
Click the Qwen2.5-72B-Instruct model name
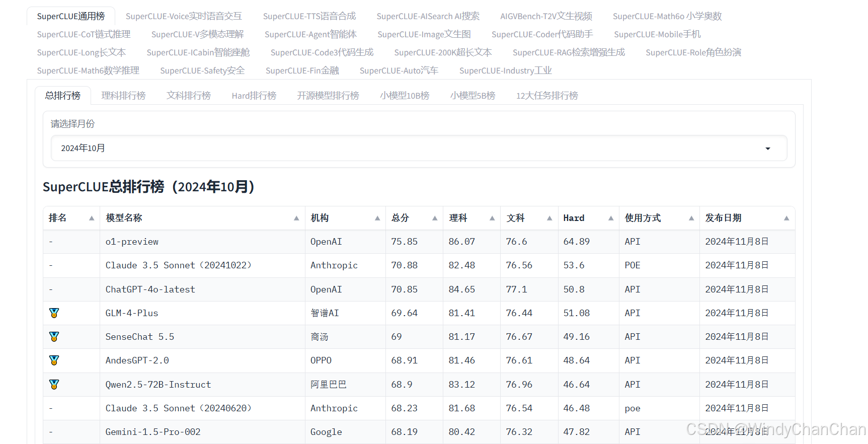(158, 385)
